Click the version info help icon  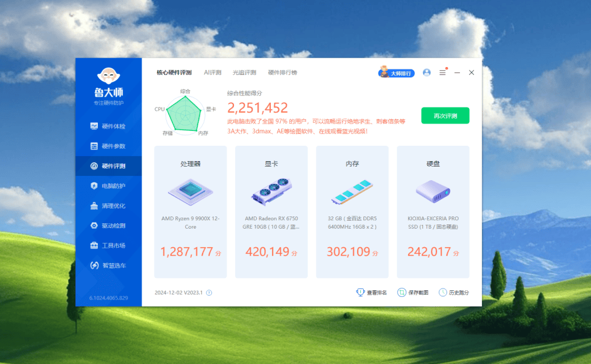[209, 293]
